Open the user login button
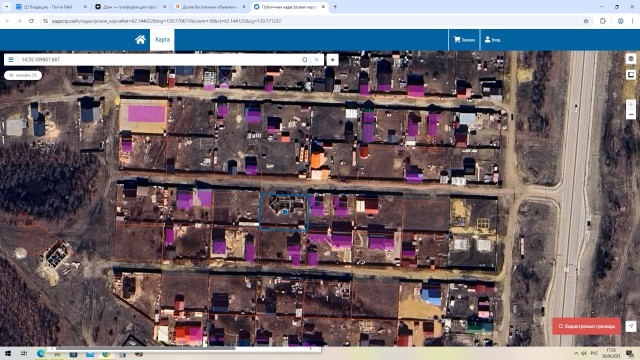 coord(493,40)
